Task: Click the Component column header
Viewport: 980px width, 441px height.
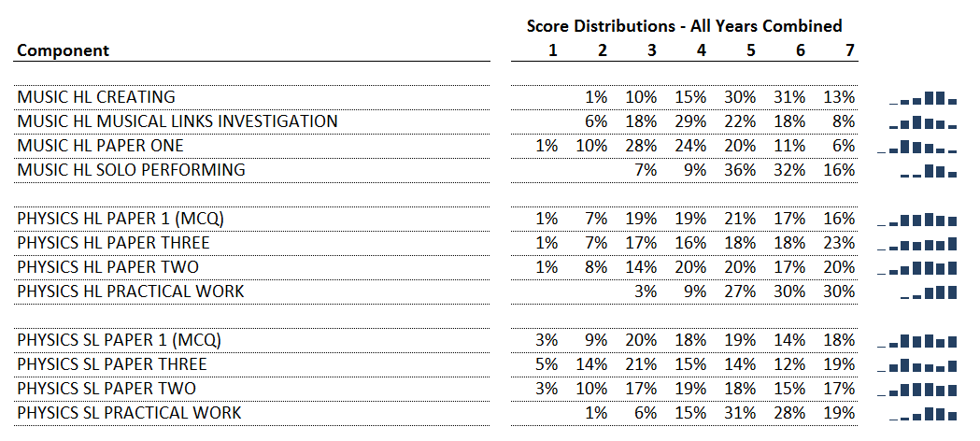Action: pos(64,50)
